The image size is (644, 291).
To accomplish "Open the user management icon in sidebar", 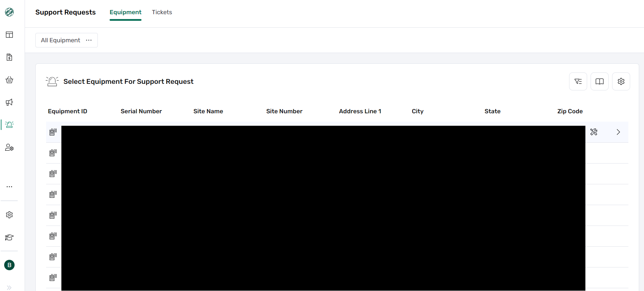I will click(9, 148).
